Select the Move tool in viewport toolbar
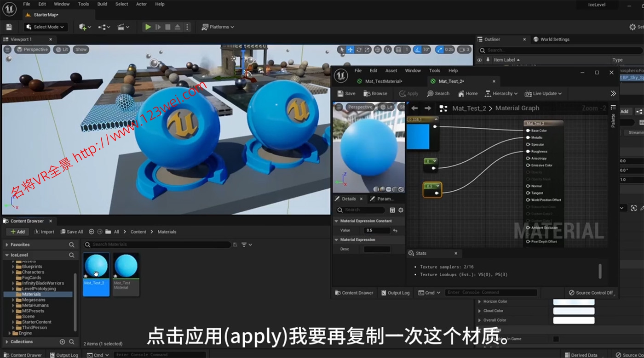The height and width of the screenshot is (358, 644). [350, 50]
